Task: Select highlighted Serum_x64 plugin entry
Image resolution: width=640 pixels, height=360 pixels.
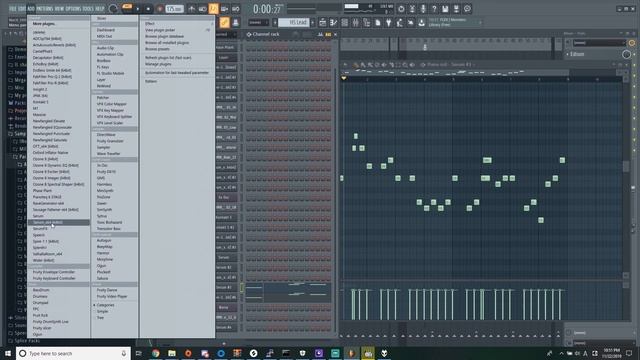Action: [x=59, y=222]
